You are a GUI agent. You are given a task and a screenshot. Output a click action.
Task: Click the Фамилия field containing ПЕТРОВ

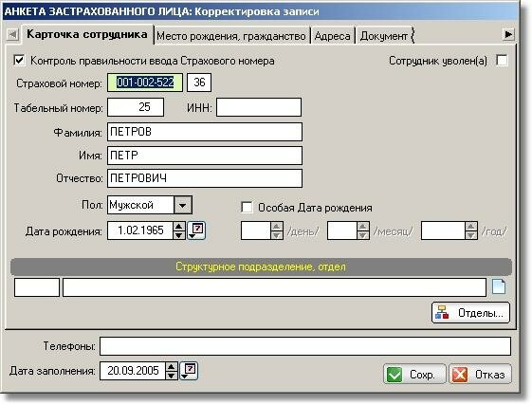click(205, 132)
